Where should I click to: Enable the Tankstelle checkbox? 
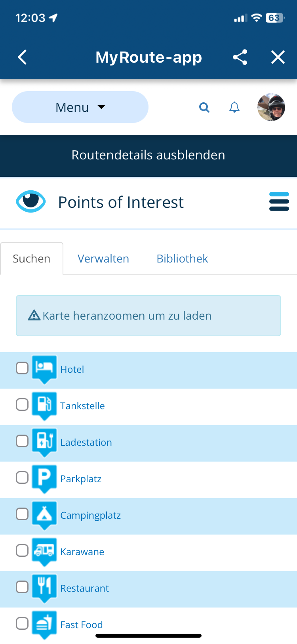(22, 404)
